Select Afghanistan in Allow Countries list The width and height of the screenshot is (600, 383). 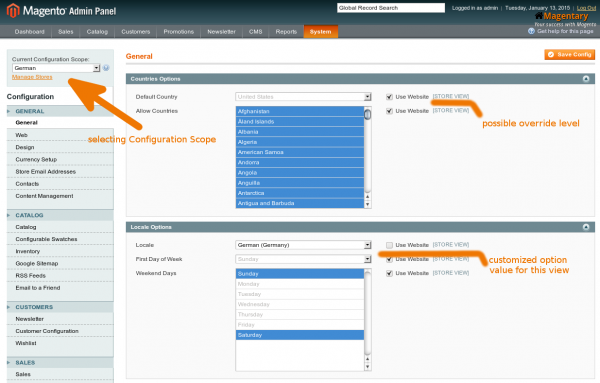point(300,111)
